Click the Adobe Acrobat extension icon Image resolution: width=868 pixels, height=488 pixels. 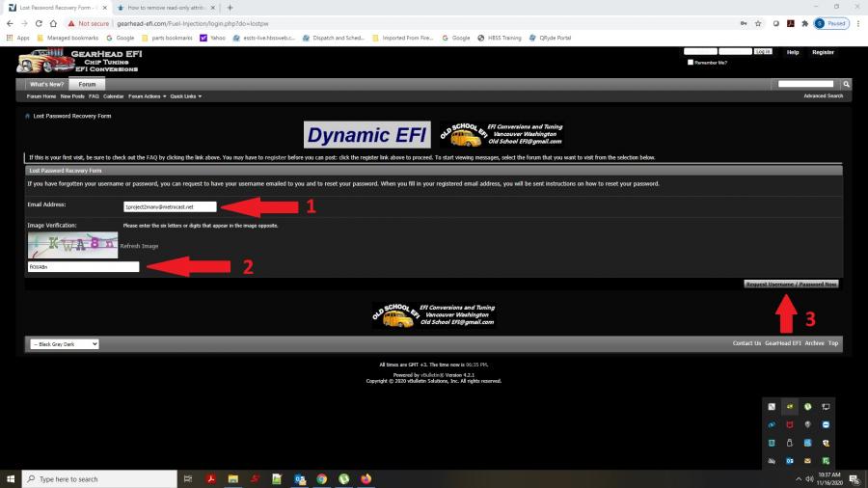pyautogui.click(x=790, y=23)
